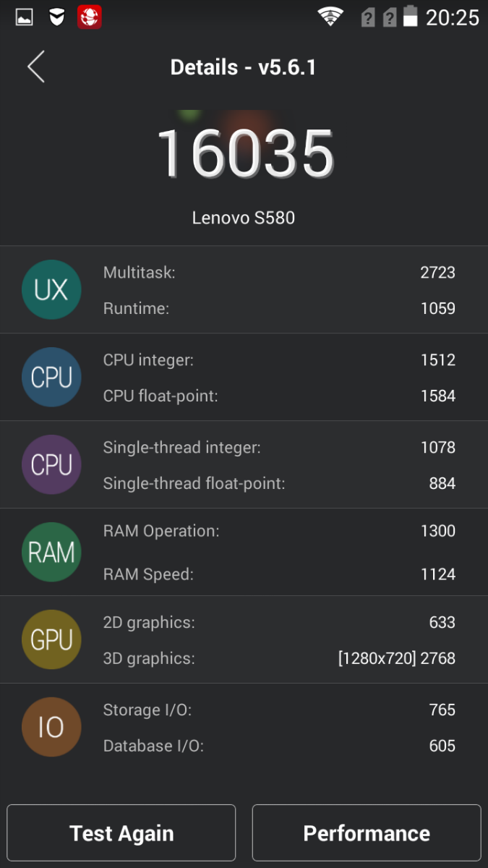
Task: Select the 3D graphics result row
Action: [279, 658]
